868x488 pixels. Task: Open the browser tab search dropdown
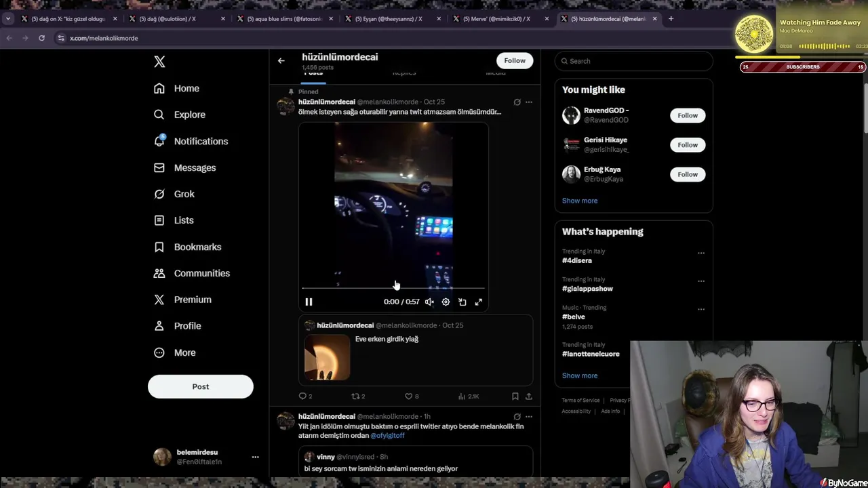[x=7, y=19]
